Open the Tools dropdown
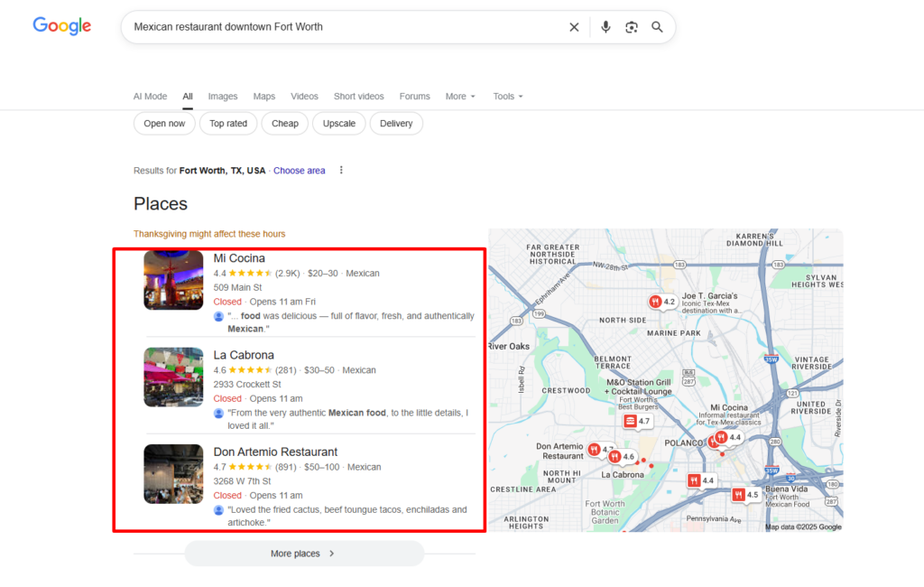The width and height of the screenshot is (924, 587). pos(508,97)
